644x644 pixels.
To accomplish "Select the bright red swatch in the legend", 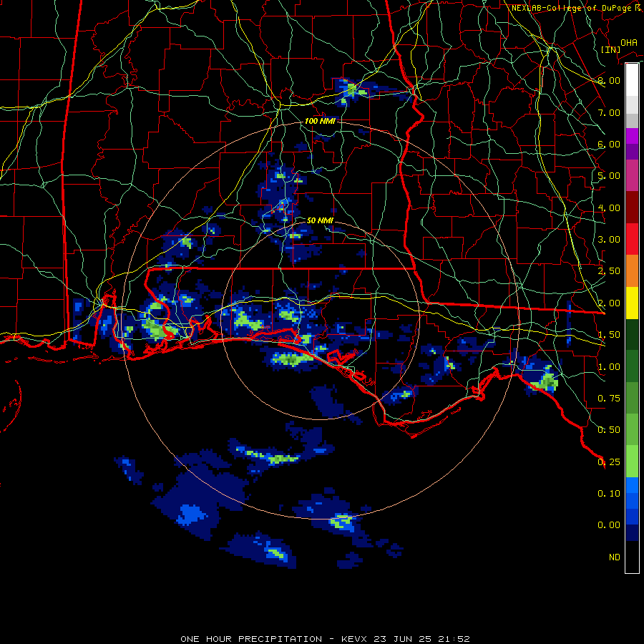I will pos(632,240).
